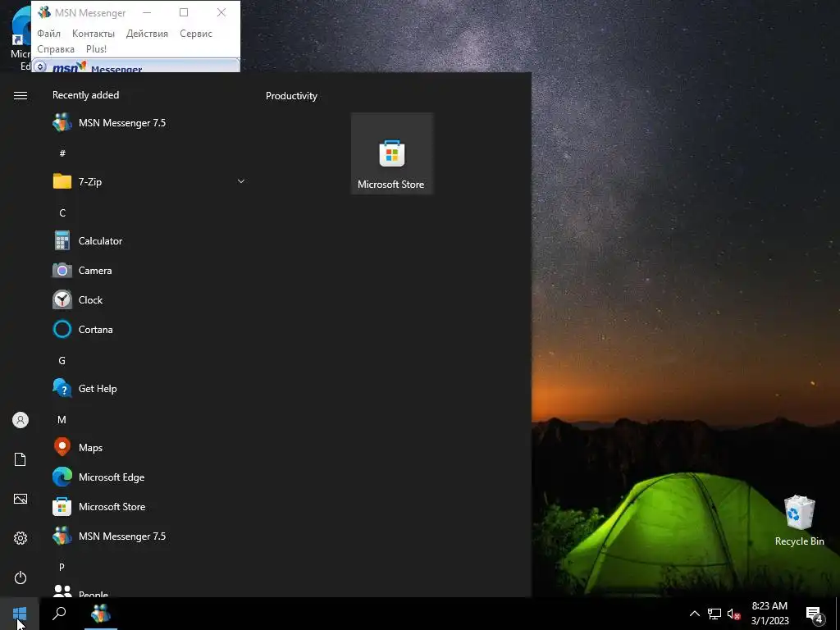Open the network status tray icon
840x630 pixels.
tap(714, 614)
